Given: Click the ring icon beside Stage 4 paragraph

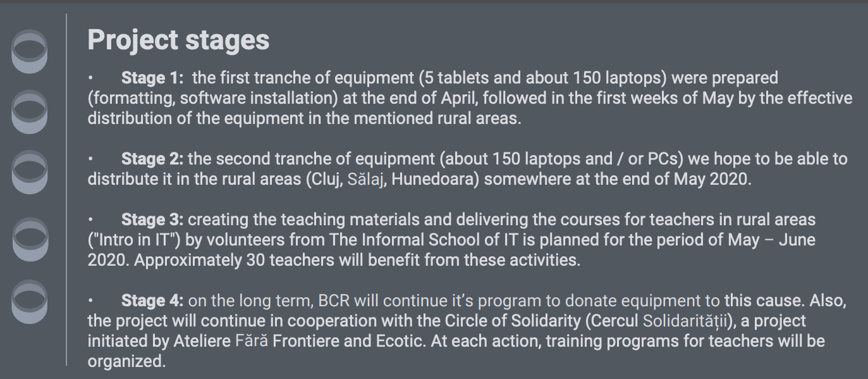Looking at the screenshot, I should click(29, 301).
